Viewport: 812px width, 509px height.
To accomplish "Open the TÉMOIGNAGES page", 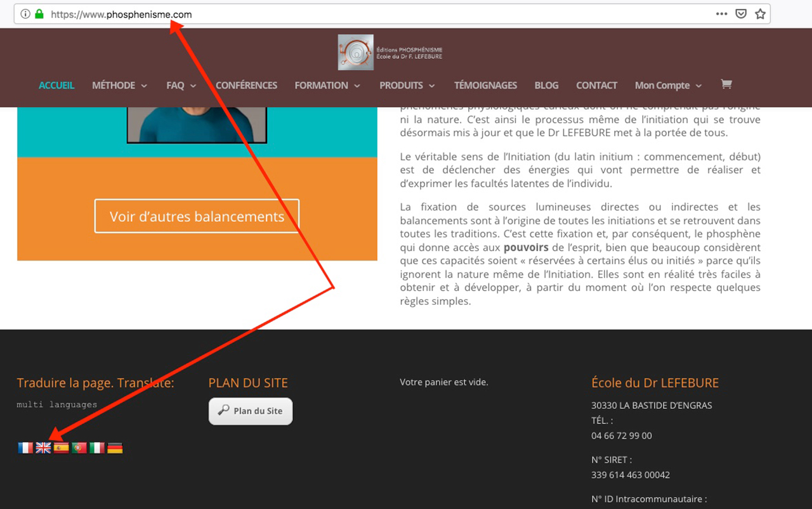I will click(x=485, y=86).
